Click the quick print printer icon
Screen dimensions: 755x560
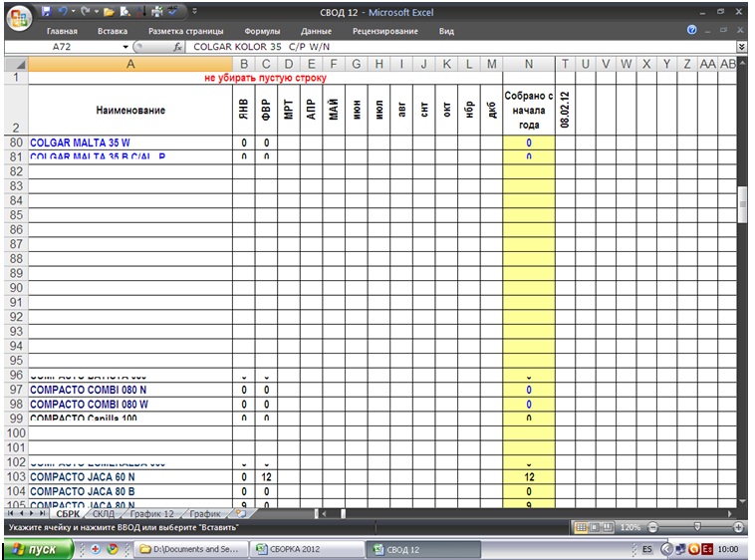tap(157, 12)
